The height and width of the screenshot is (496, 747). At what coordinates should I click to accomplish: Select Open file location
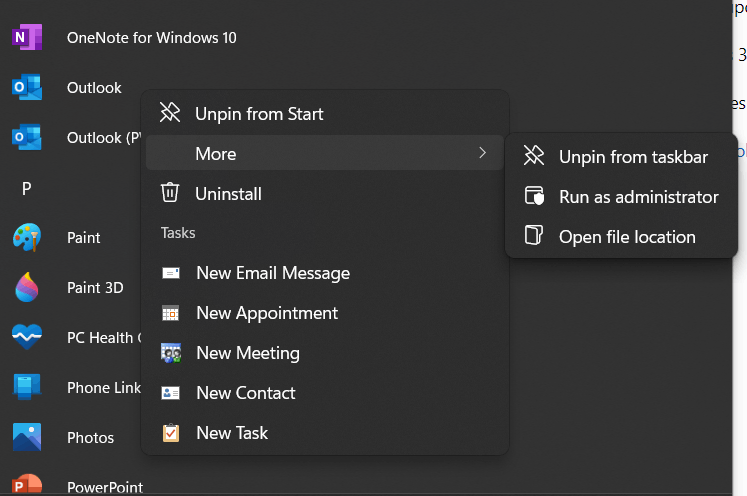(x=627, y=237)
